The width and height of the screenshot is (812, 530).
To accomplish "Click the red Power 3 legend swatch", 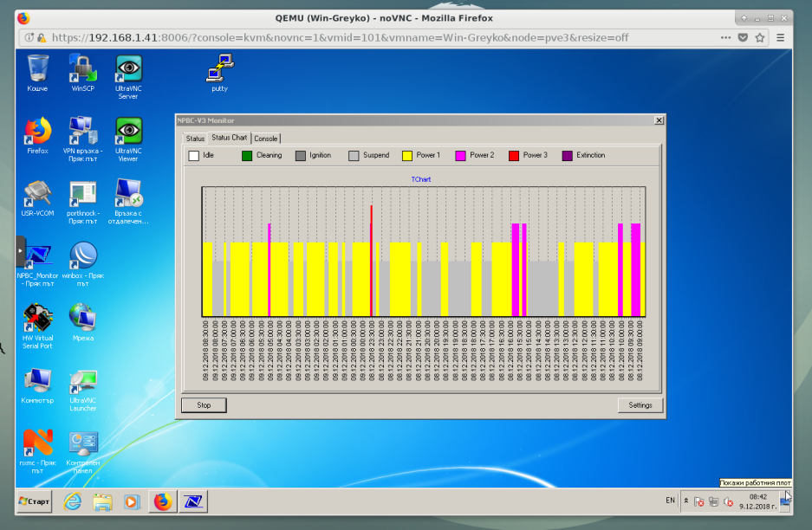I will (x=513, y=156).
